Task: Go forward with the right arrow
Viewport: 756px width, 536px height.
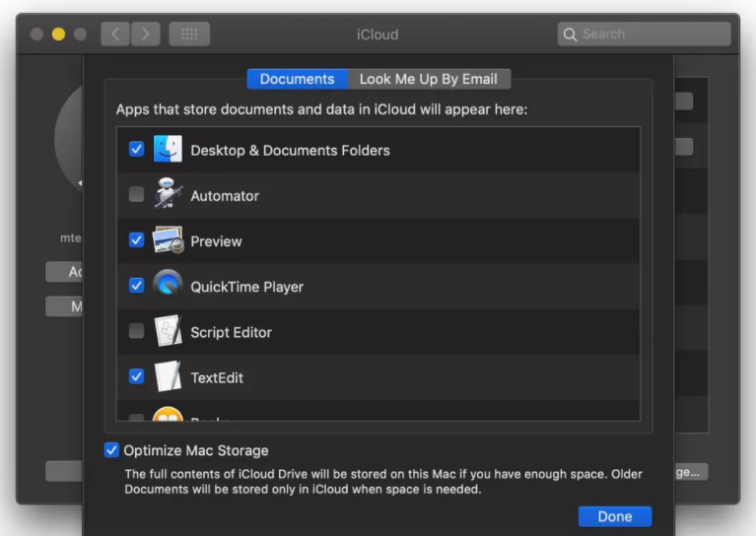Action: coord(146,34)
